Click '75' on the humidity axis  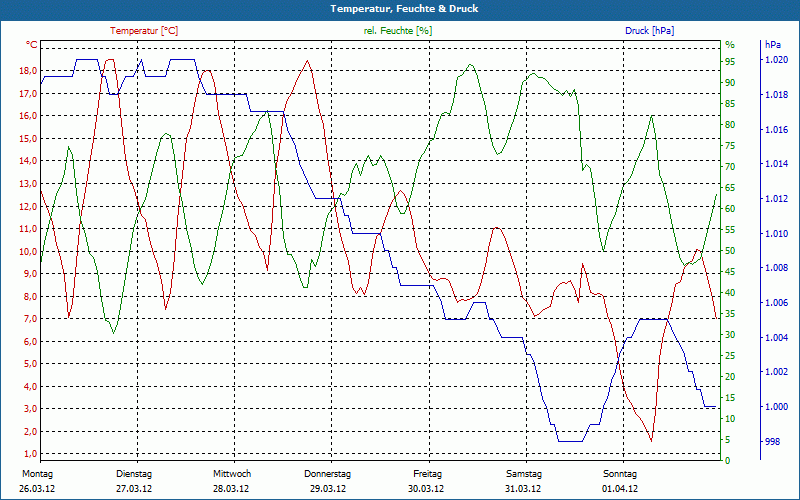(x=730, y=145)
